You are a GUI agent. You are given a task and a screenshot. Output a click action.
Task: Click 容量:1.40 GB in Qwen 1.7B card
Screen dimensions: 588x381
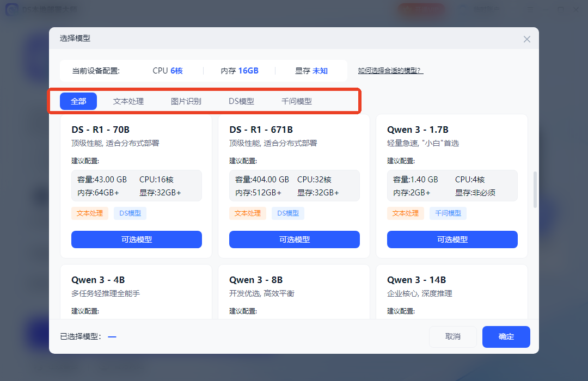[415, 180]
